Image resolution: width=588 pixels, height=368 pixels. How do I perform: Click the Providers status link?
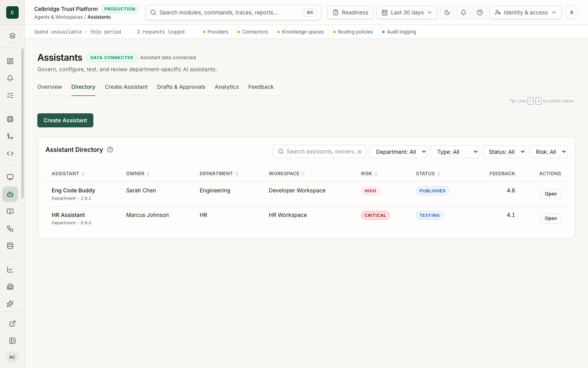(x=215, y=32)
